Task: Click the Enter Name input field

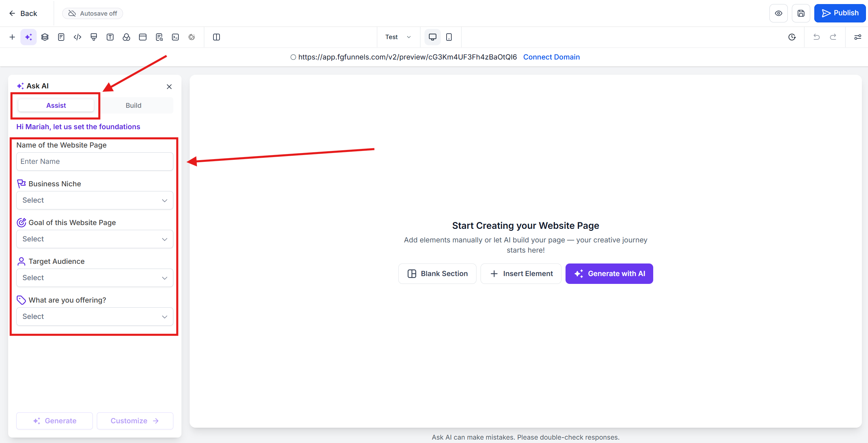Action: tap(94, 161)
